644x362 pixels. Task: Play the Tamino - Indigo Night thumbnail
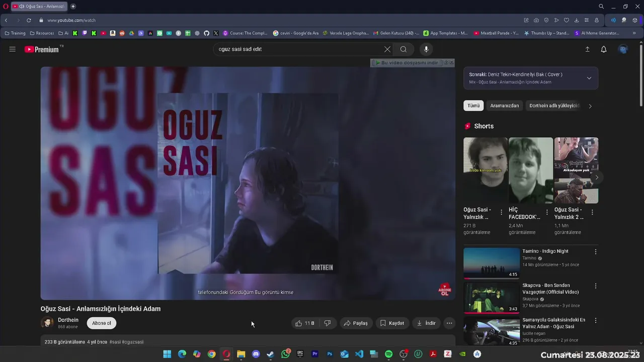point(492,263)
